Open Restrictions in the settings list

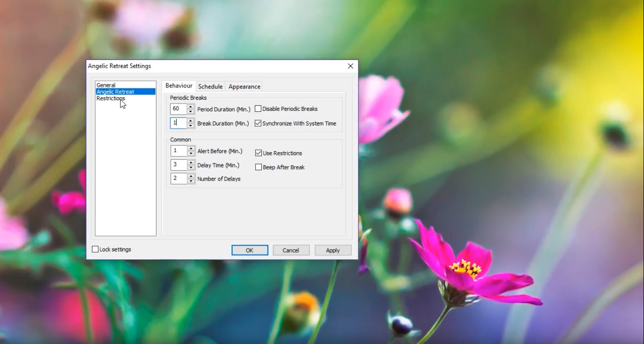[111, 98]
